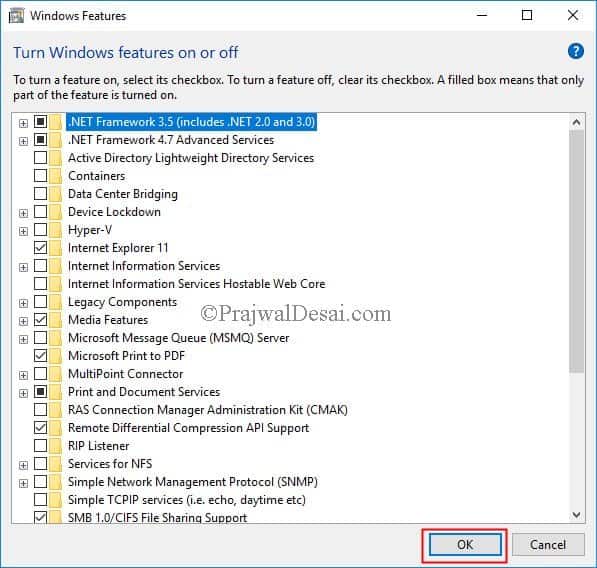The image size is (597, 568).
Task: Enable Internet Information Services checkbox
Action: pyautogui.click(x=40, y=265)
